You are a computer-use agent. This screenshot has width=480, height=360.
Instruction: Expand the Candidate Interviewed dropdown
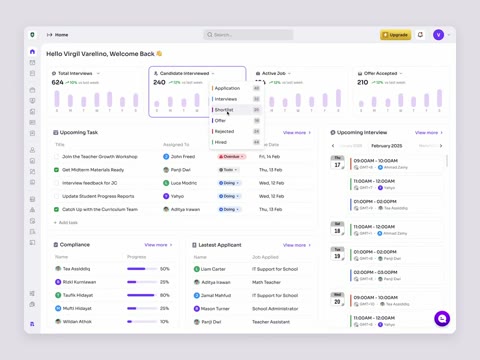(213, 73)
